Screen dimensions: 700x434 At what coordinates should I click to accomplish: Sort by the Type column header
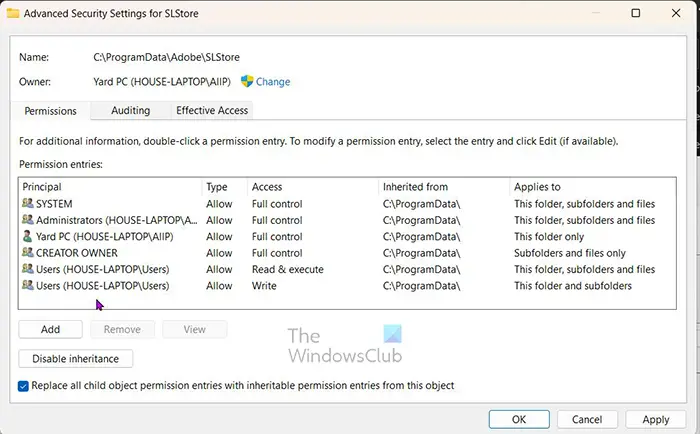coord(225,187)
